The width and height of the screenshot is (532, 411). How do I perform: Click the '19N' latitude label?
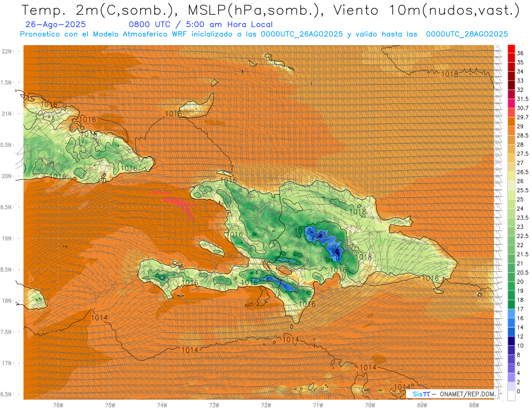(7, 239)
